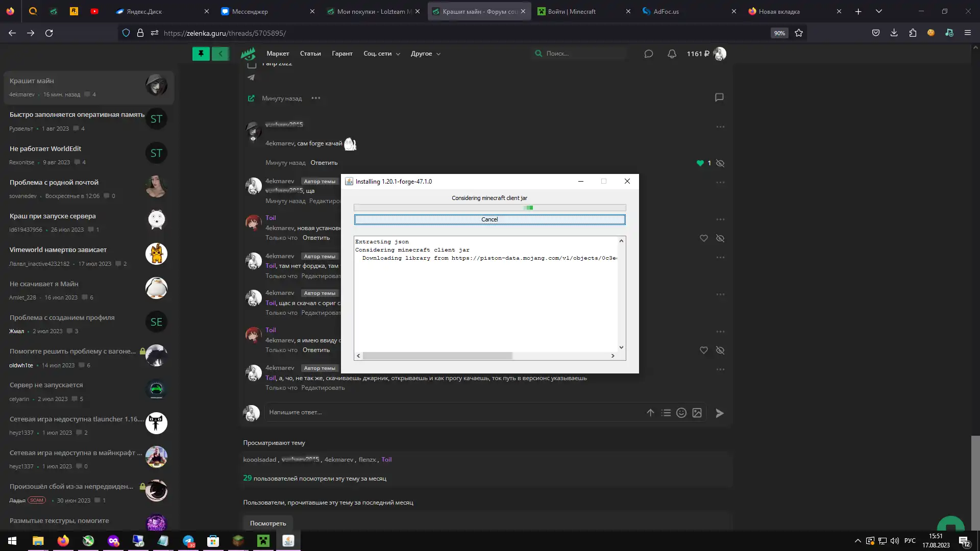Click the send reply arrow icon
The width and height of the screenshot is (980, 551).
[719, 413]
